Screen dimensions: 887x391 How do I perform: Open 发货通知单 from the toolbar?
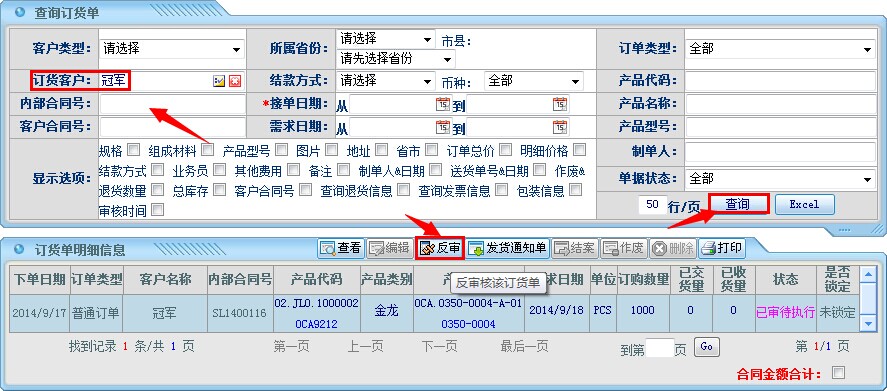click(507, 248)
